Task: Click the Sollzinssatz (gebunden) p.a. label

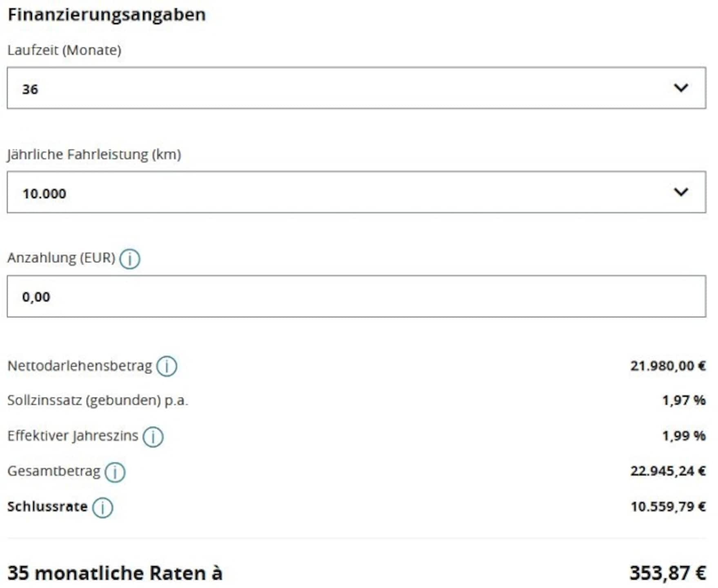Action: 98,401
